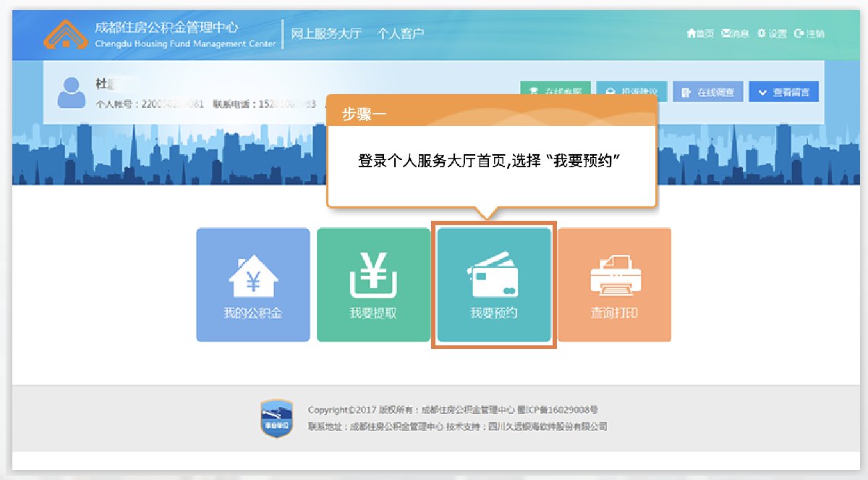Click the Chengdu Housing Fund house logo

[67, 35]
